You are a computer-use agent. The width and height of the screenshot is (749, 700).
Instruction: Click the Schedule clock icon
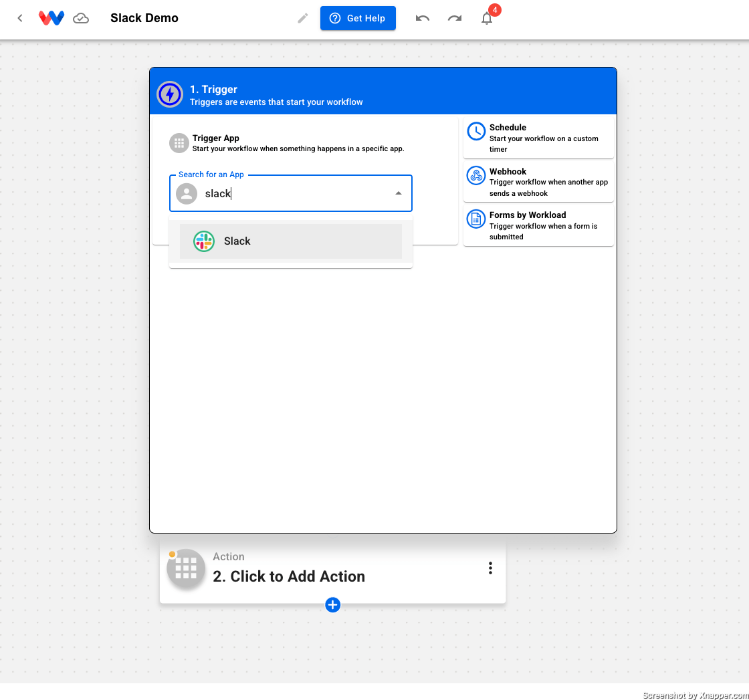coord(476,131)
